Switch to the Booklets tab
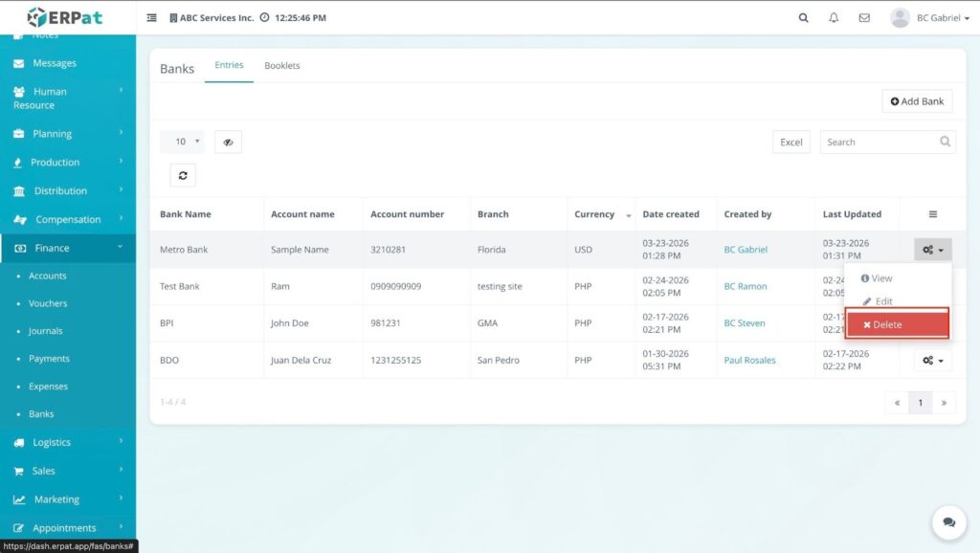The image size is (980, 553). (x=282, y=66)
